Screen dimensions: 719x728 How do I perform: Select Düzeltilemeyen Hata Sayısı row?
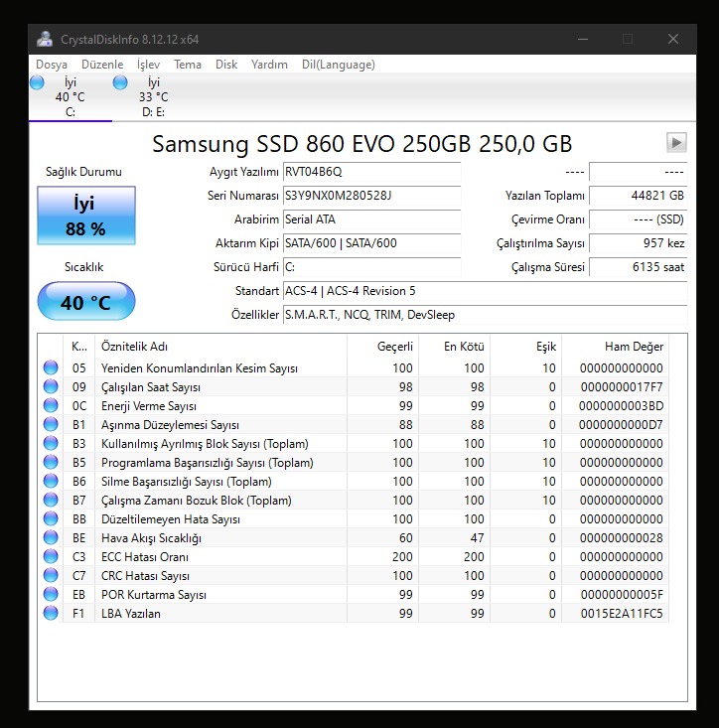(x=354, y=519)
